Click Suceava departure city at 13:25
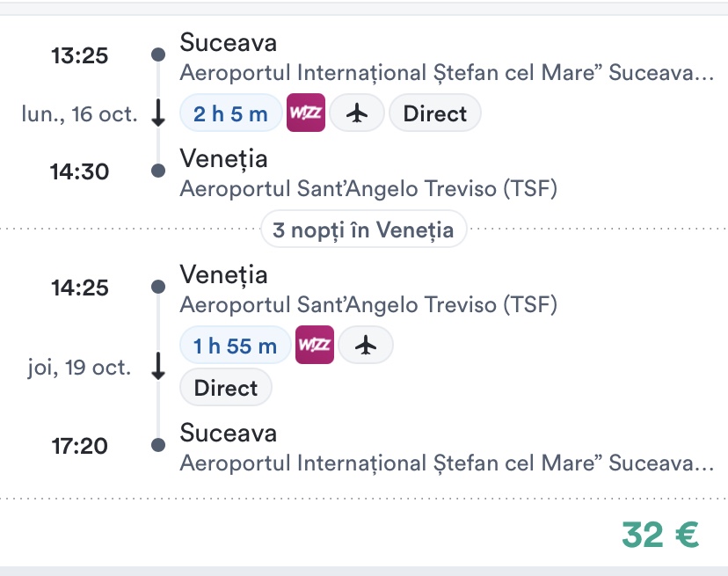The image size is (728, 576). click(x=228, y=42)
